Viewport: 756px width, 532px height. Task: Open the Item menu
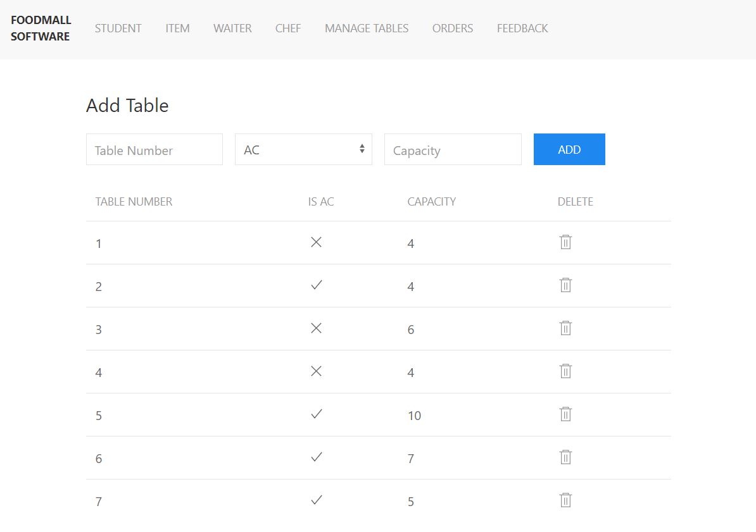tap(177, 28)
